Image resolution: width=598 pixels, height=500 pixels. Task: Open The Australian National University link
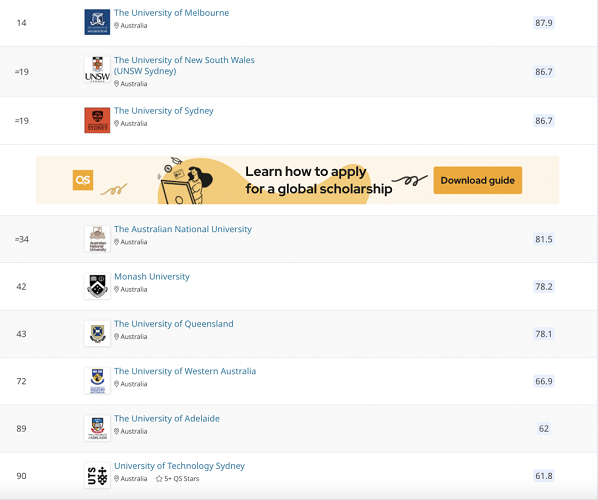(x=183, y=229)
